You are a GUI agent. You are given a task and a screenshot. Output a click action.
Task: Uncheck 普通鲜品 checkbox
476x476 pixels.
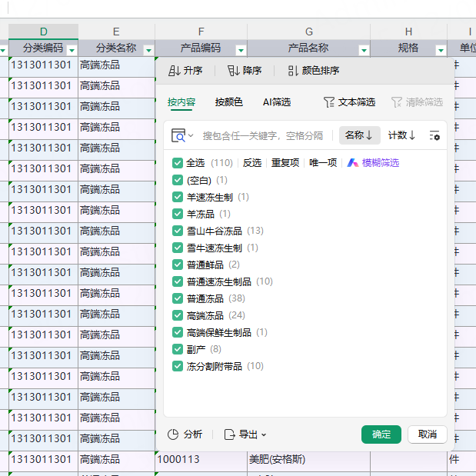click(178, 265)
